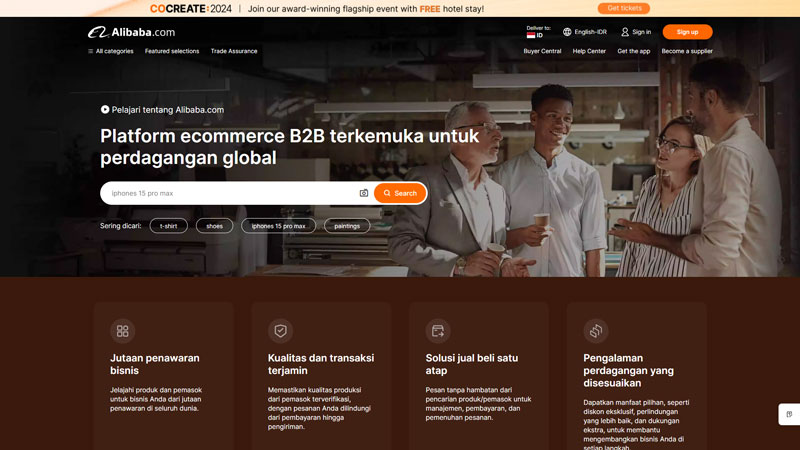800x450 pixels.
Task: Click the orange Search button
Action: coord(400,193)
